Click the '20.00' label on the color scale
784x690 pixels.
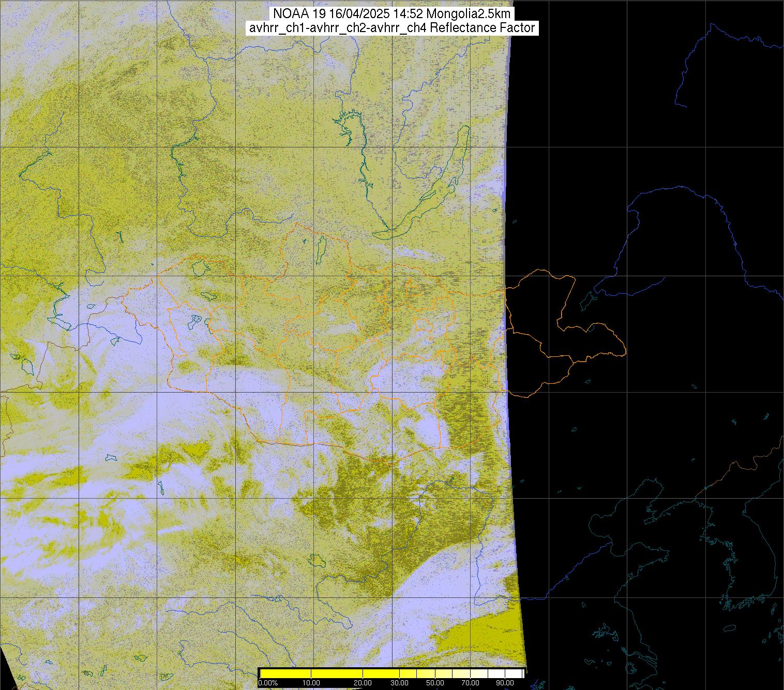pyautogui.click(x=363, y=683)
